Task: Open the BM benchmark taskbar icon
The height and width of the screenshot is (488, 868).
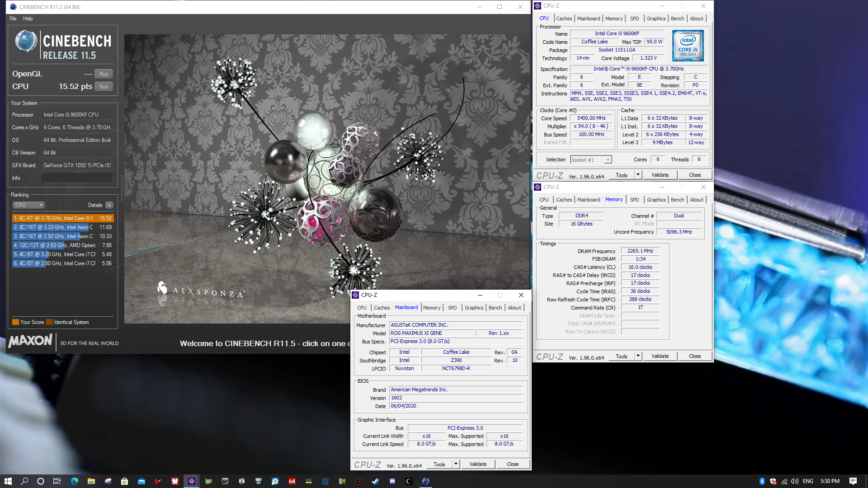Action: point(342,481)
